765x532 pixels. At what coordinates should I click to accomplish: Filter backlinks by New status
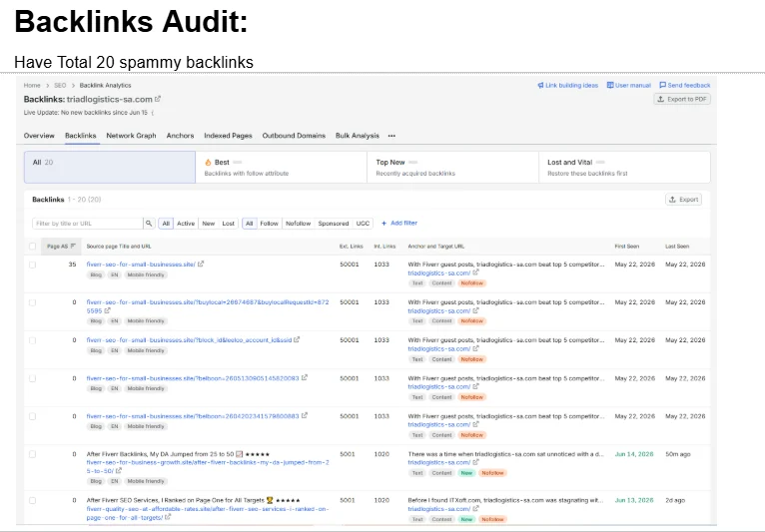[209, 224]
